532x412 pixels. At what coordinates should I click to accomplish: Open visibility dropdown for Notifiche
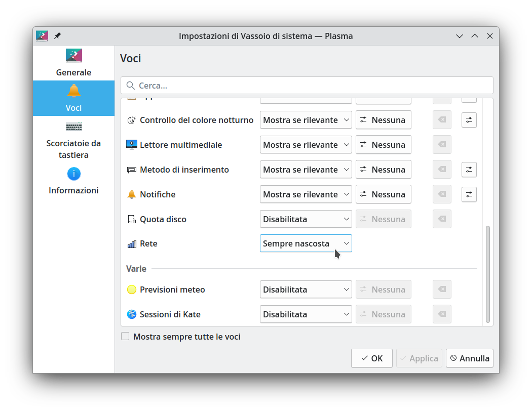coord(306,194)
